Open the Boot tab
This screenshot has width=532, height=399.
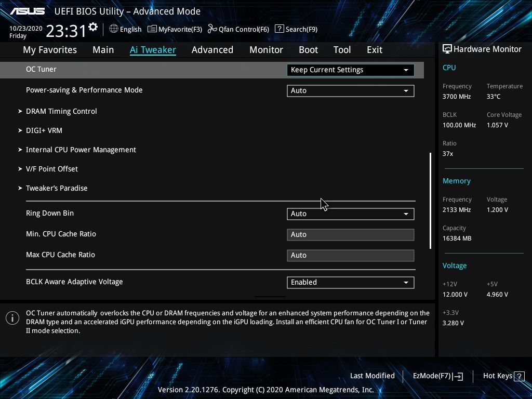308,50
